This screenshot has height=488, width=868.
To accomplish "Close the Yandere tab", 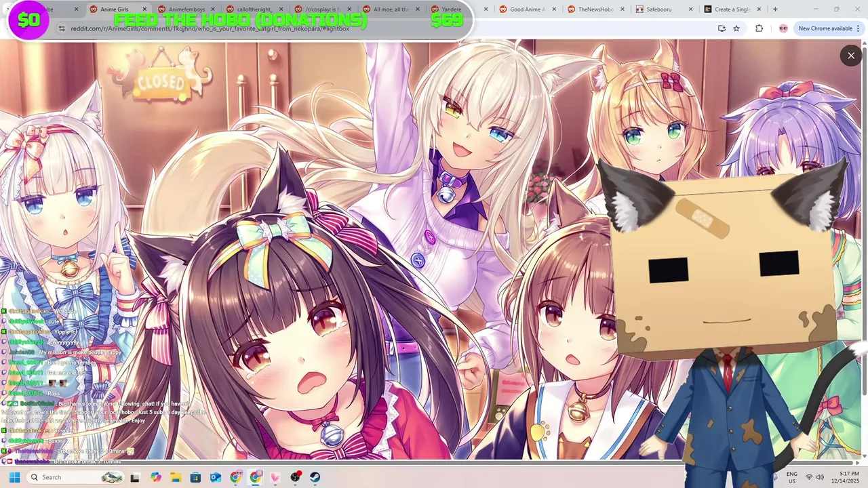I will (x=487, y=9).
